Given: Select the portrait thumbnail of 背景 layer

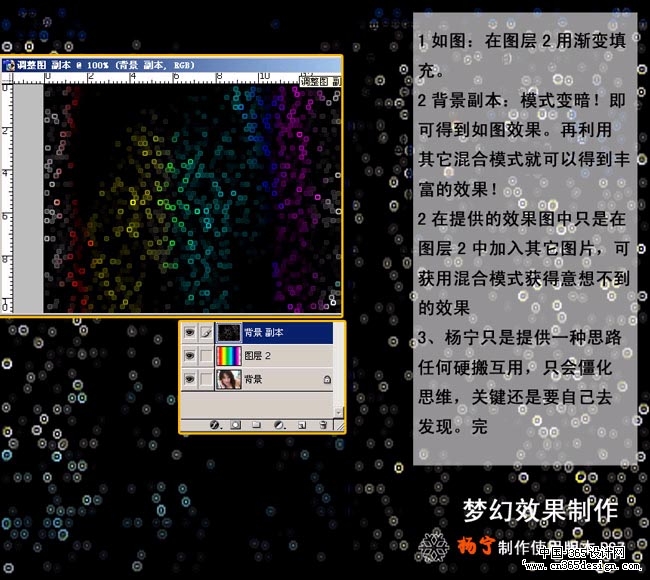Looking at the screenshot, I should (x=229, y=379).
